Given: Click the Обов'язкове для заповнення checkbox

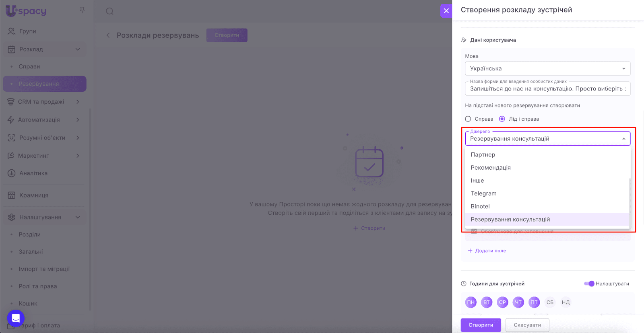Looking at the screenshot, I should [474, 232].
